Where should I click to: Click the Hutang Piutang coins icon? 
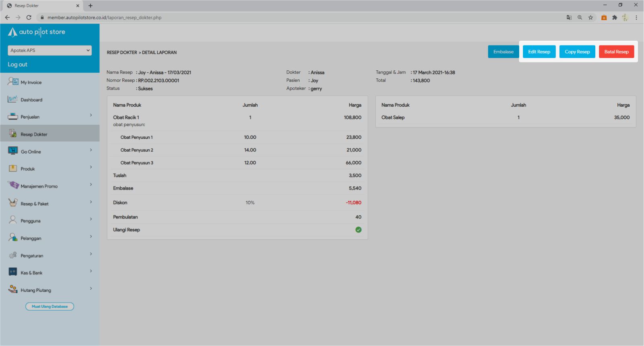pos(13,289)
